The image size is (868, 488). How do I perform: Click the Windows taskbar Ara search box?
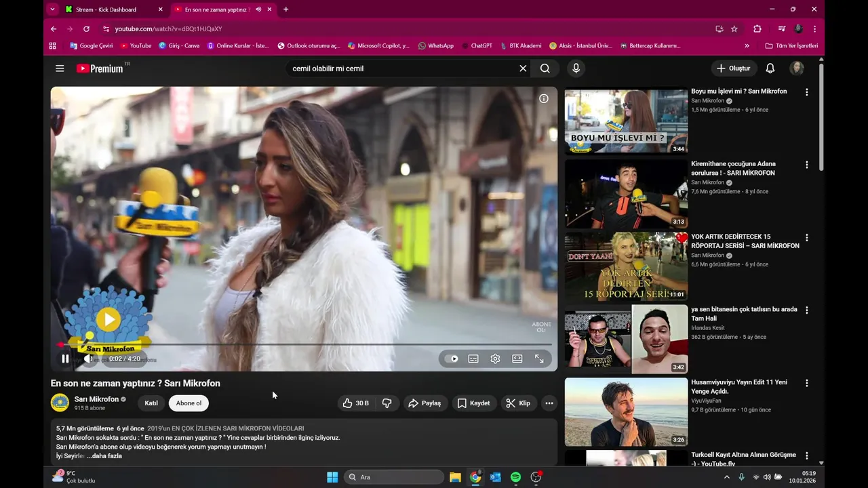click(x=394, y=477)
